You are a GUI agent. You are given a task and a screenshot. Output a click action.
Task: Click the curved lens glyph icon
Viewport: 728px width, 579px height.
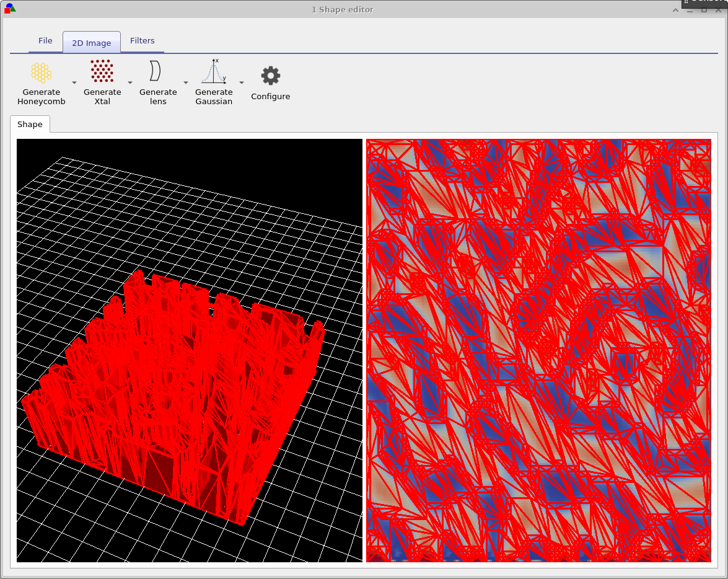[157, 70]
